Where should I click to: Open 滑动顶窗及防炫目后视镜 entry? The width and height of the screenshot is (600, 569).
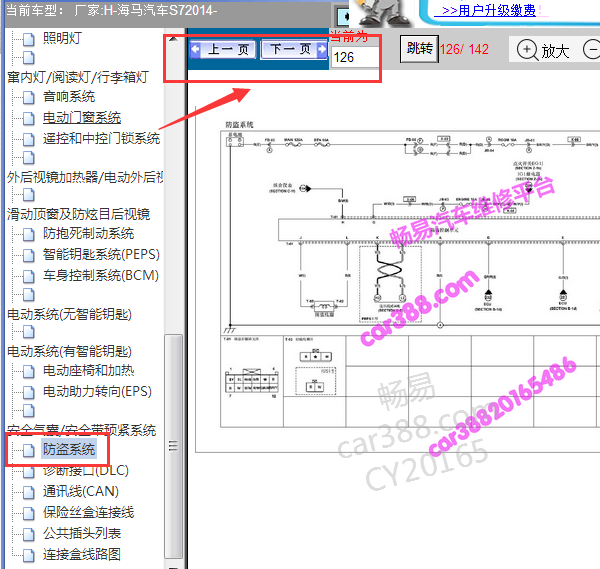click(78, 214)
